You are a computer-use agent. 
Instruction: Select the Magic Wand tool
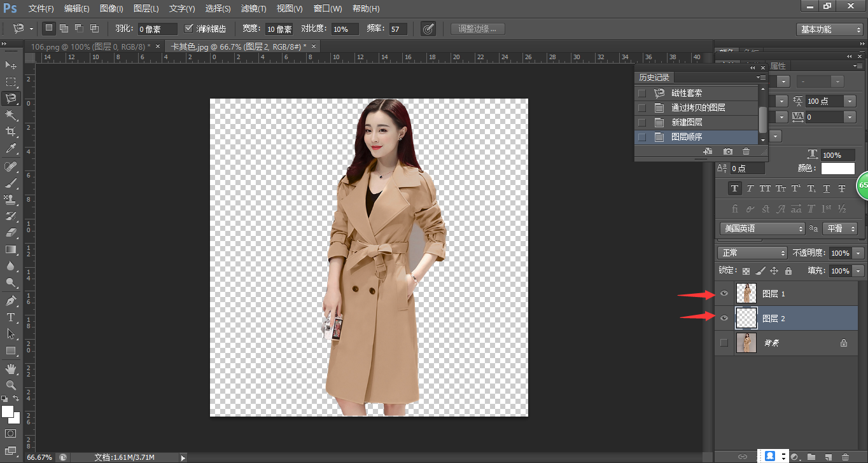11,115
